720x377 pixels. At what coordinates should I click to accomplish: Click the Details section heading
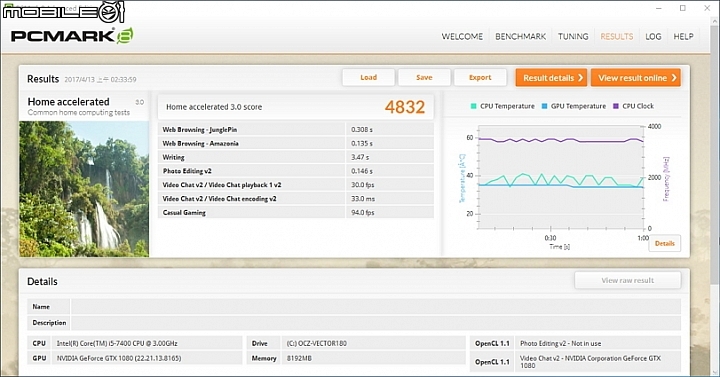point(42,281)
